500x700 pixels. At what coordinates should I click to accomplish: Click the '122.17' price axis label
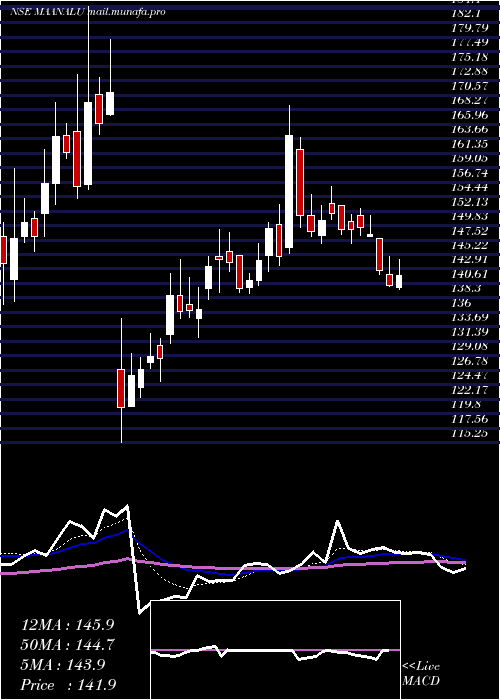coord(469,390)
